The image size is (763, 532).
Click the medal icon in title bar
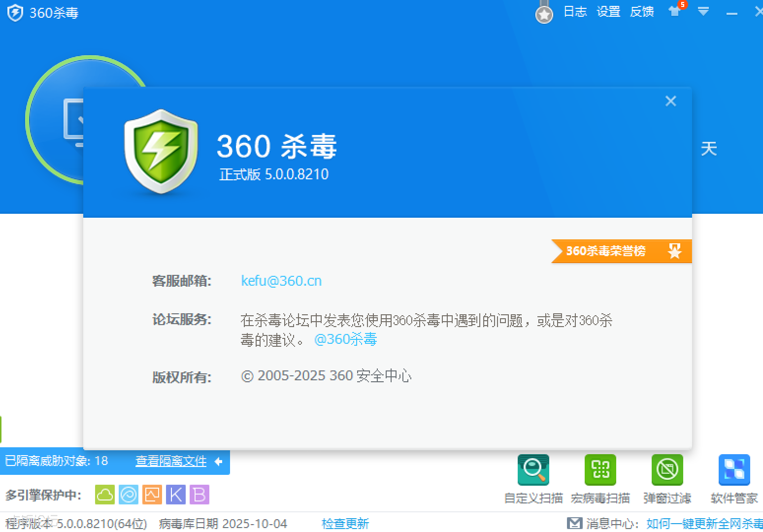(544, 14)
